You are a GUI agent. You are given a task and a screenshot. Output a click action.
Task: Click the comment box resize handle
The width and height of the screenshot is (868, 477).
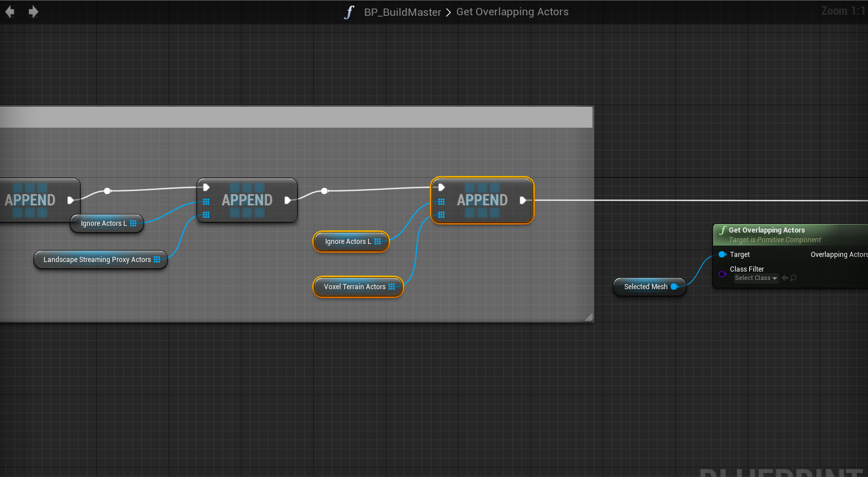point(589,317)
